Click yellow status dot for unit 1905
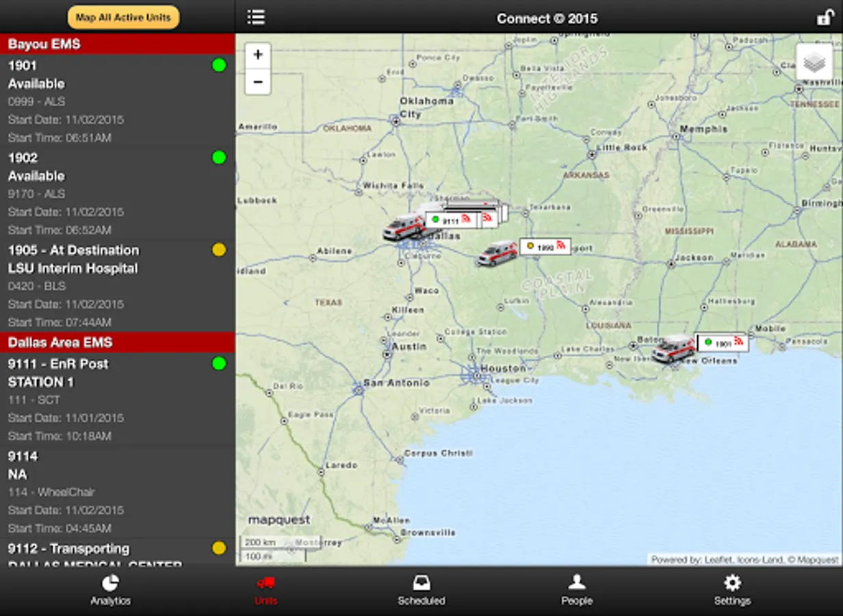The width and height of the screenshot is (843, 616). [x=219, y=250]
